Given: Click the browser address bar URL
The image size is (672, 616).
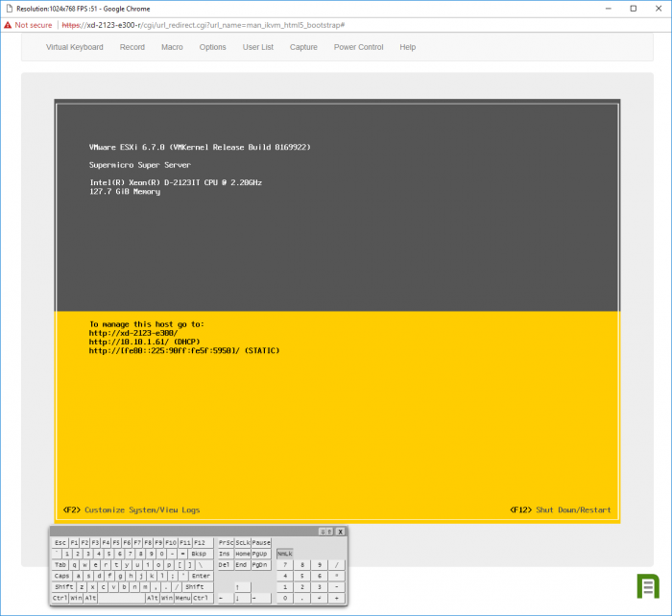Looking at the screenshot, I should tap(204, 25).
